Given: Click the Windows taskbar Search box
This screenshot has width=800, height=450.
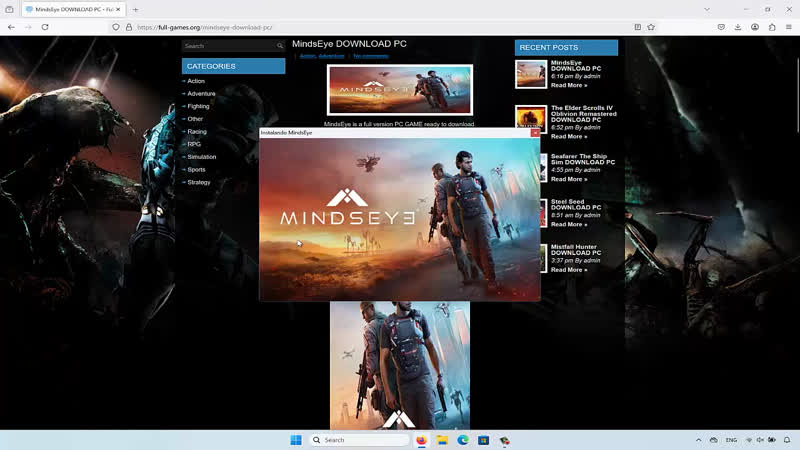Looking at the screenshot, I should (x=360, y=440).
